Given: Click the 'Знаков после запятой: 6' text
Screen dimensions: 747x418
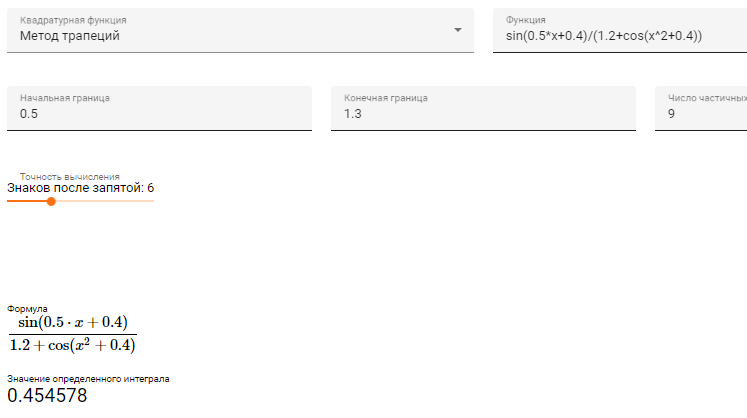Looking at the screenshot, I should point(81,188).
